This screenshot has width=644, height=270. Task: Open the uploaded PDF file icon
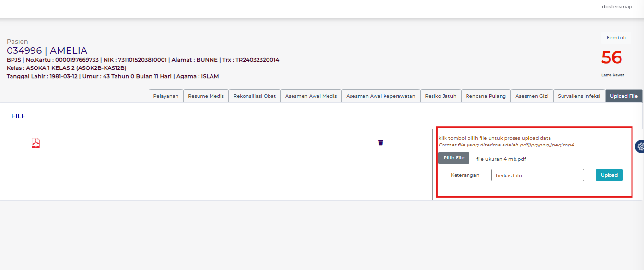(x=35, y=143)
